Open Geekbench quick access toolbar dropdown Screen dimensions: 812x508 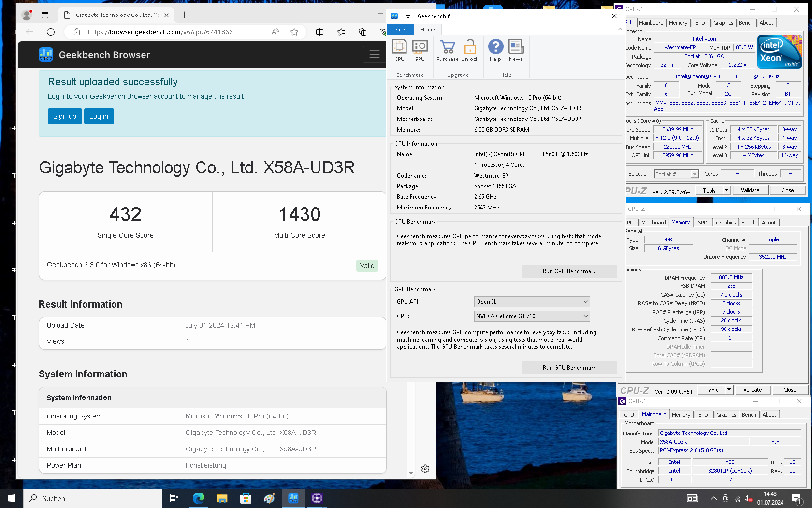coord(408,16)
